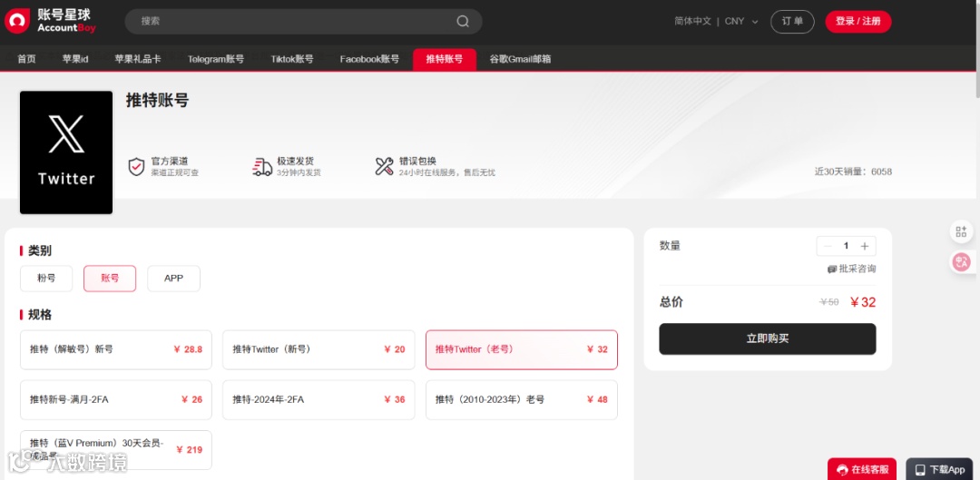Click the 错误包换 label
The image size is (980, 480).
click(417, 162)
